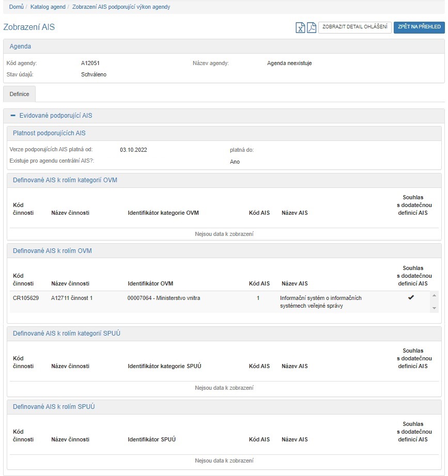This screenshot has height=476, width=448.
Task: Click the Zobrazení AIS podporující výkon agendy breadcrumb
Action: pos(121,7)
